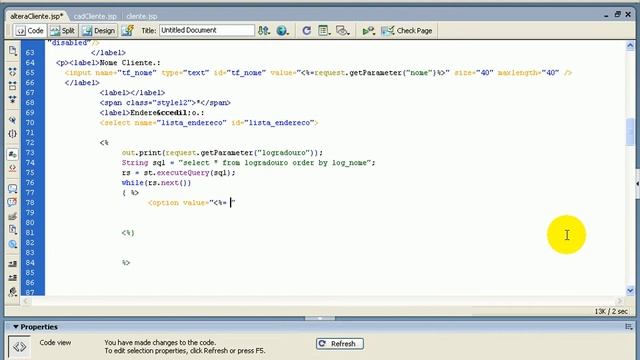Click the "13K / 2 sec" status text

pos(611,311)
